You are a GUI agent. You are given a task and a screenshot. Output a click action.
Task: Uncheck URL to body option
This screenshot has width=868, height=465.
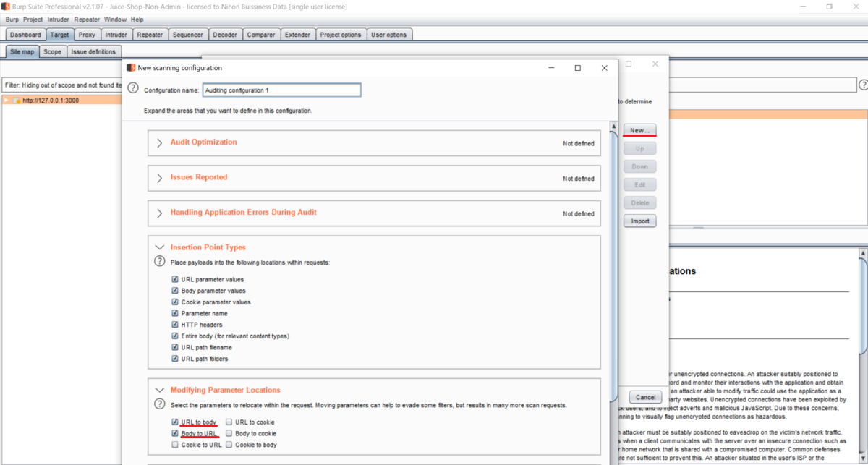tap(175, 422)
